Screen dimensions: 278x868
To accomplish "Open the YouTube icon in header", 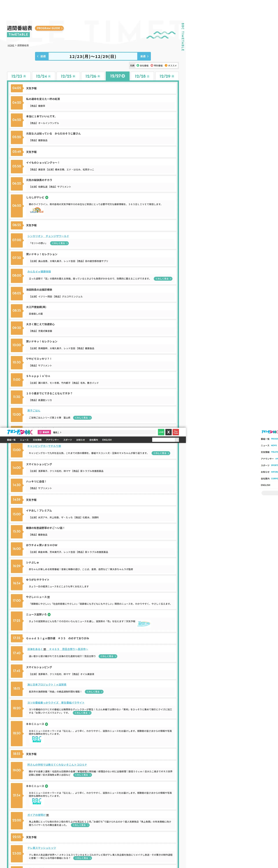I will tap(176, 432).
